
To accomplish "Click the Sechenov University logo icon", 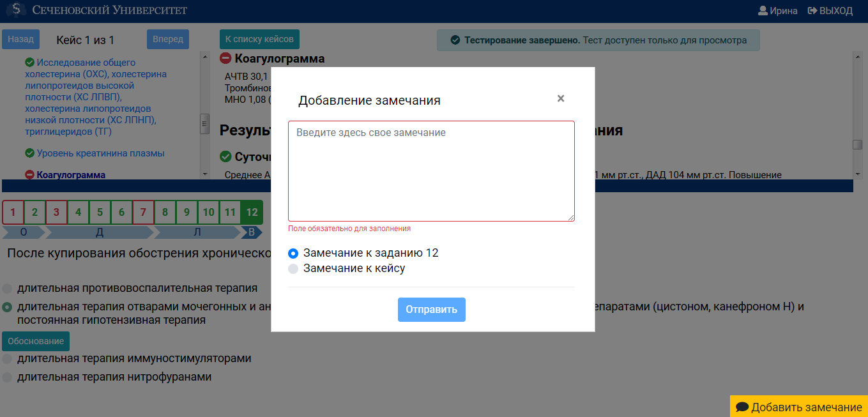I will point(16,10).
